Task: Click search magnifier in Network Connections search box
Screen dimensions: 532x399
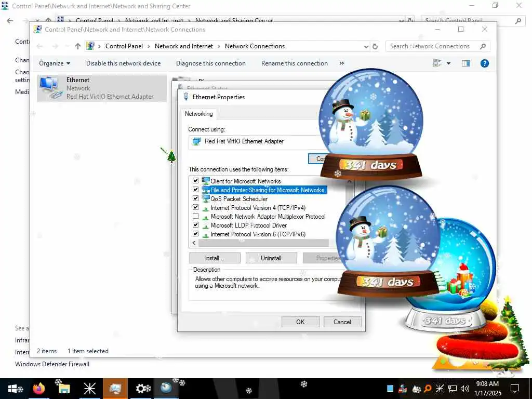Action: coord(483,46)
